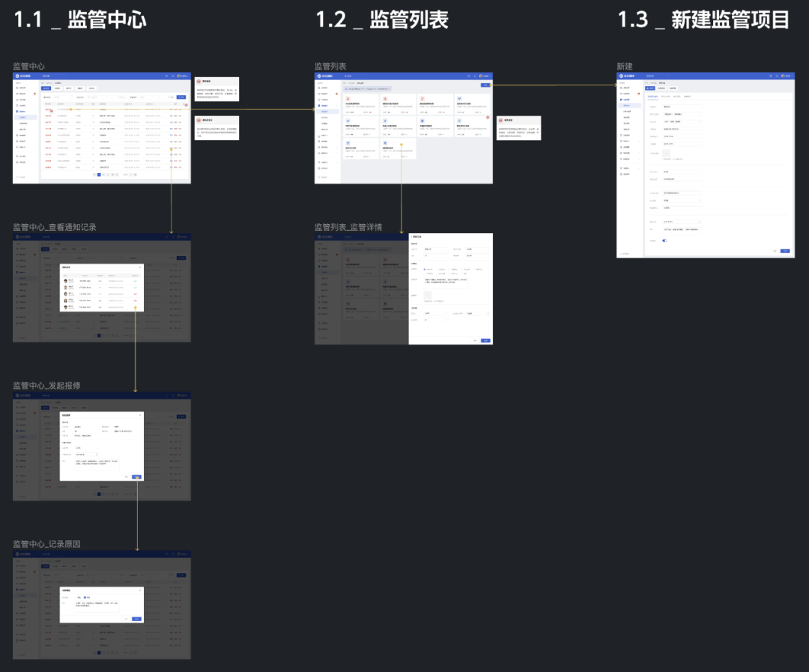Click the first user avatar in 查看通知记录 dialog
The image size is (809, 672).
67,281
